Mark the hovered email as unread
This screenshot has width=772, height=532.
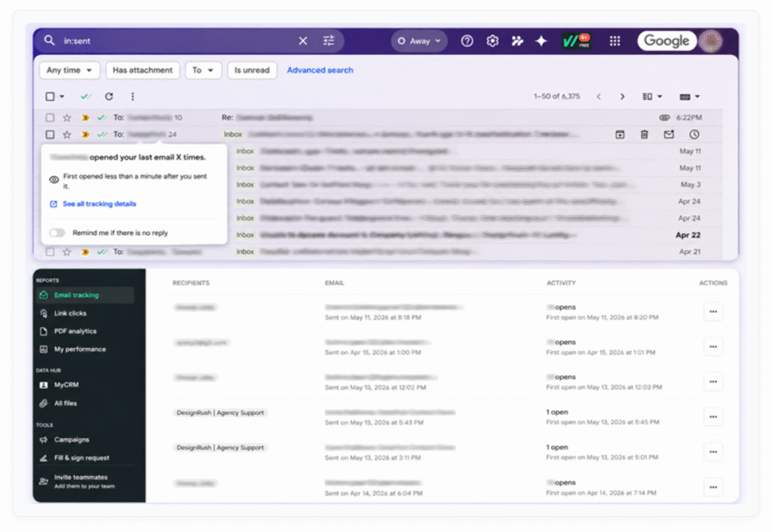pos(669,134)
